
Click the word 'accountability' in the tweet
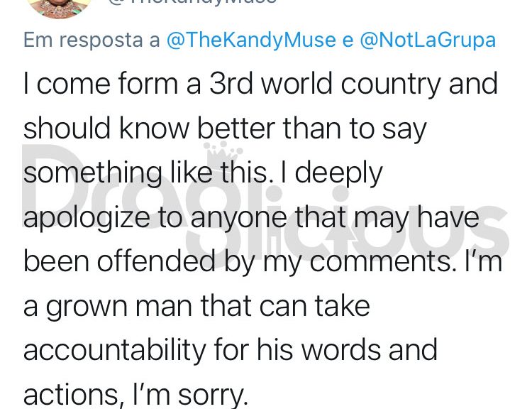click(x=115, y=351)
